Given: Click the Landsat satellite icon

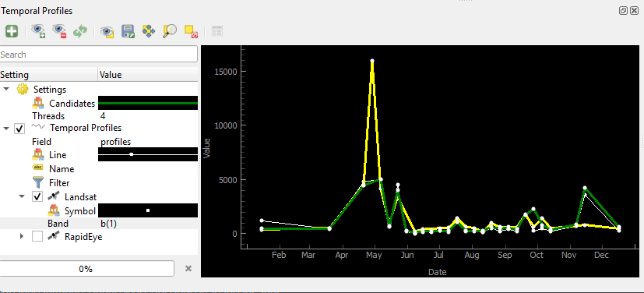Looking at the screenshot, I should pos(54,196).
